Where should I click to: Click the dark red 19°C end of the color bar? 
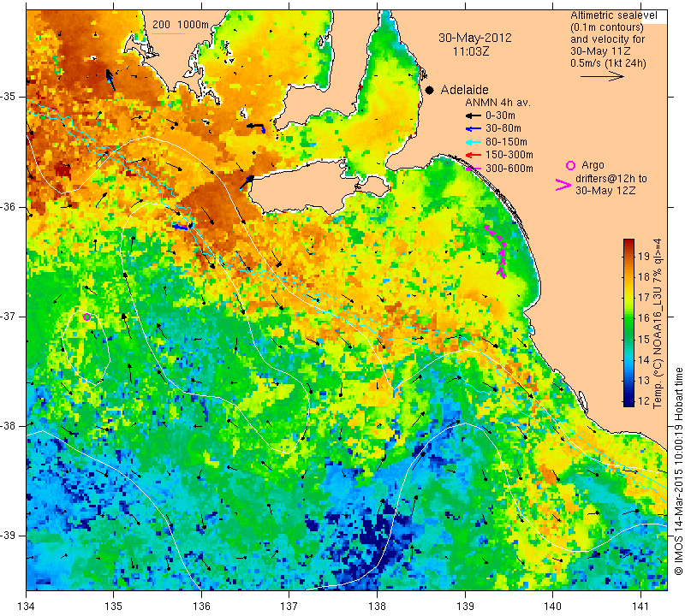pyautogui.click(x=628, y=246)
